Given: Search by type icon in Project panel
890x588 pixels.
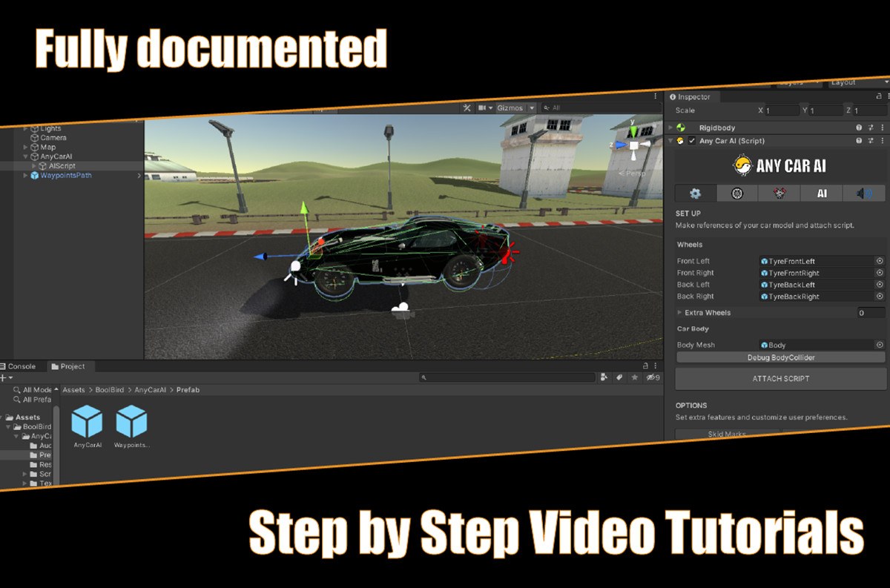Looking at the screenshot, I should [x=604, y=377].
